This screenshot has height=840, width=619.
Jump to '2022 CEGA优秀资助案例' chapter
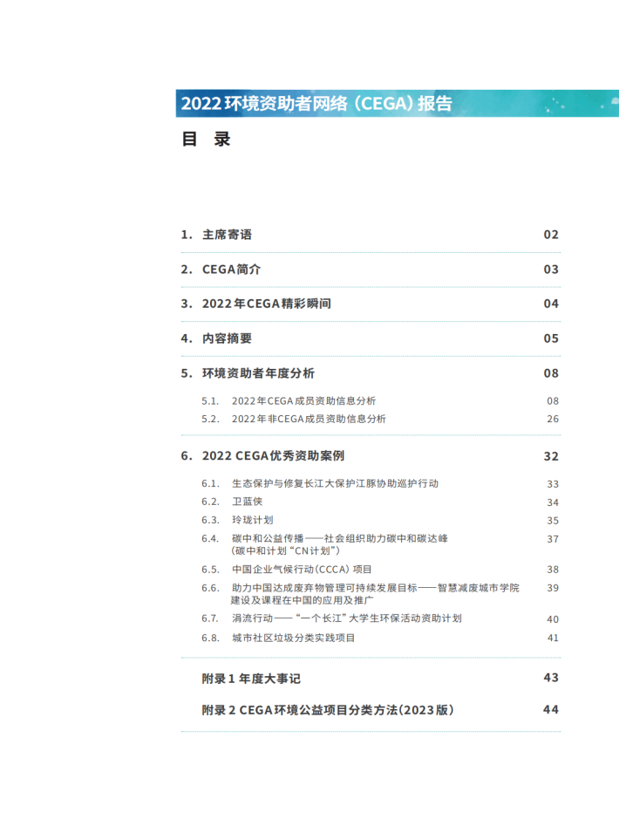coord(278,456)
